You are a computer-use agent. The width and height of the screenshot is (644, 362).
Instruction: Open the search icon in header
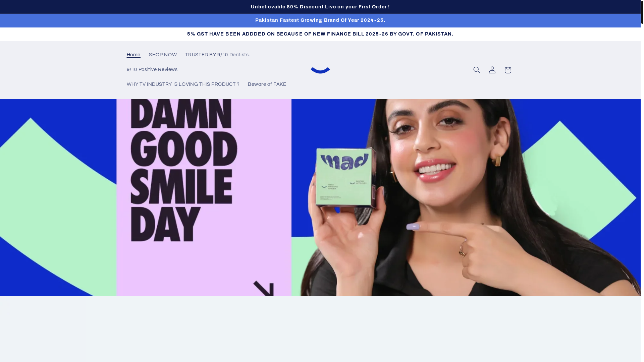pos(477,70)
